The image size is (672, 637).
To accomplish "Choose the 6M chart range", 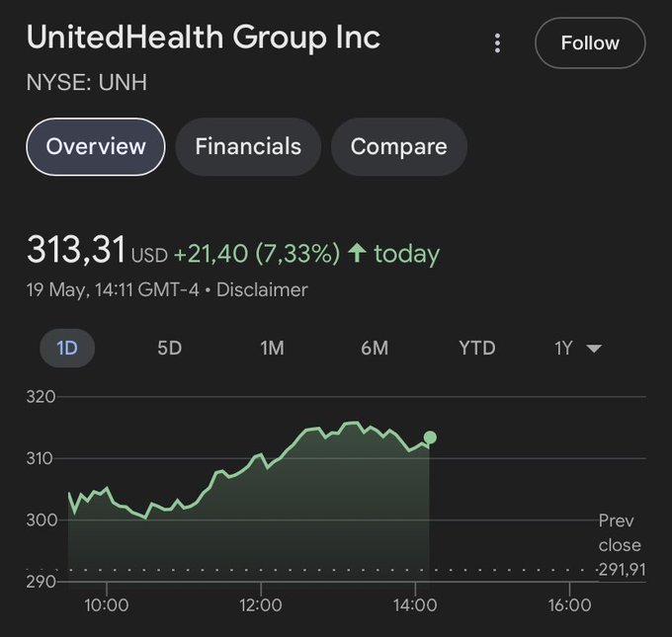I will tap(375, 348).
